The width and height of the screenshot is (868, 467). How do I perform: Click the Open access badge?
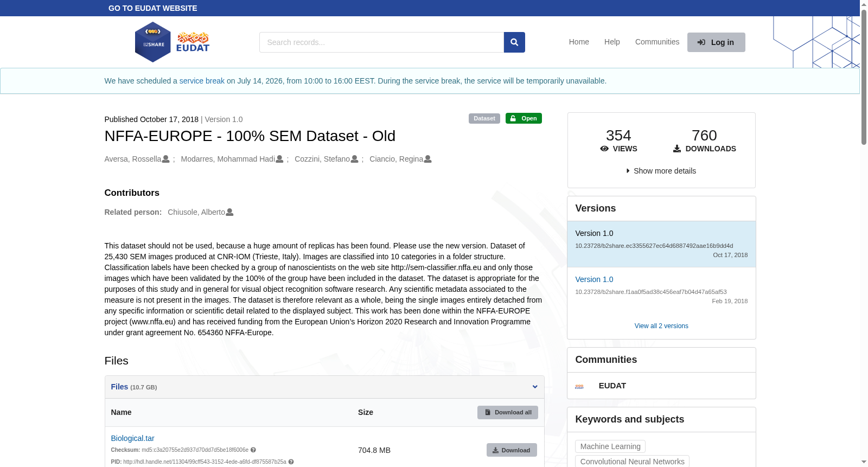[x=524, y=118]
